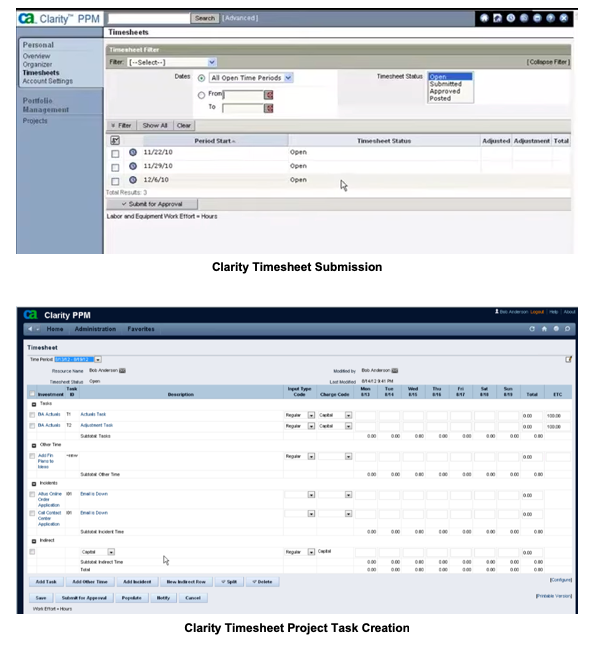Click the Populate button
Viewport: 600px width, 646px height.
(132, 598)
